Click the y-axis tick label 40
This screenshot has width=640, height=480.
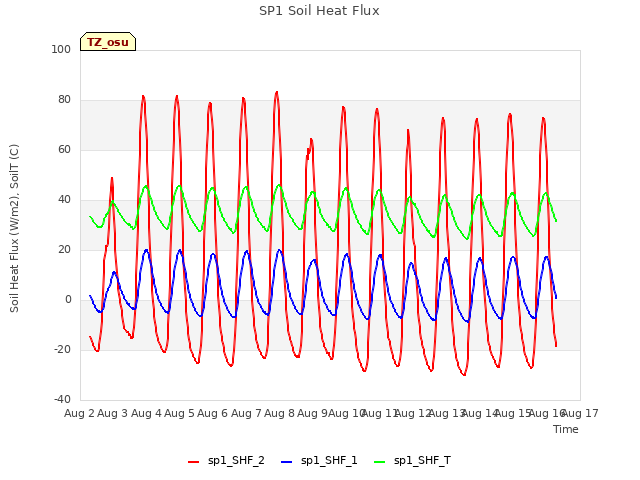click(64, 200)
